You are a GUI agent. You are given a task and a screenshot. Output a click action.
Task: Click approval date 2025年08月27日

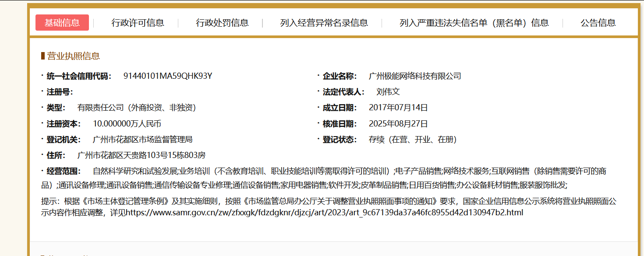(398, 124)
